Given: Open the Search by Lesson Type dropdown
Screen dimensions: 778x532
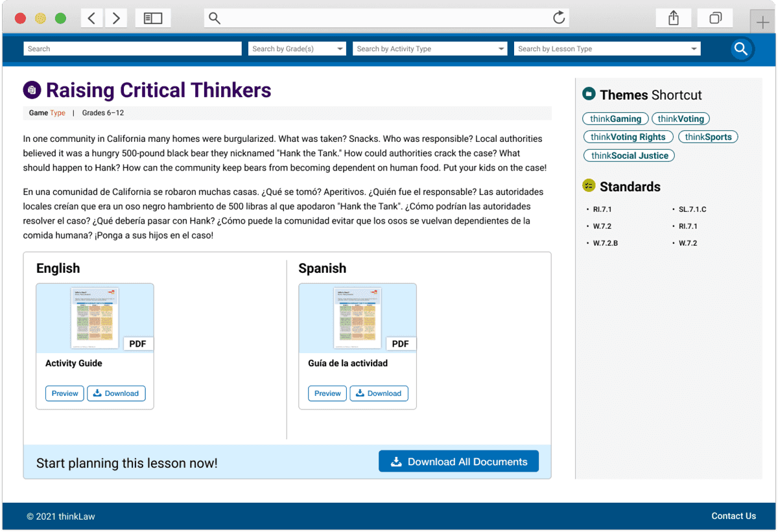Looking at the screenshot, I should (x=607, y=48).
